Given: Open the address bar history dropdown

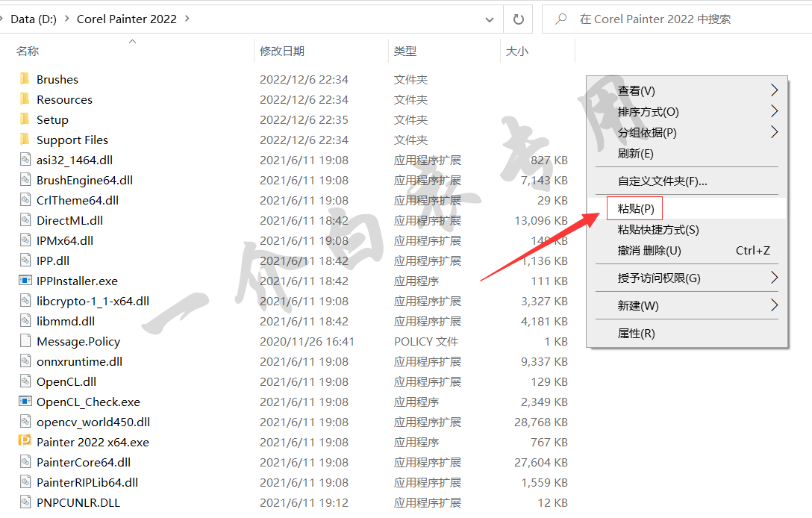Looking at the screenshot, I should tap(490, 19).
